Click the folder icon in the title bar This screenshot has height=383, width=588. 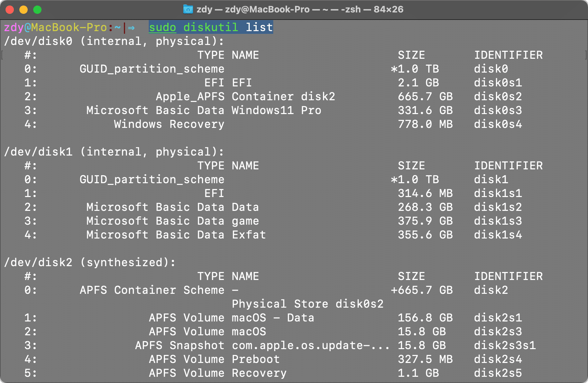pos(188,9)
